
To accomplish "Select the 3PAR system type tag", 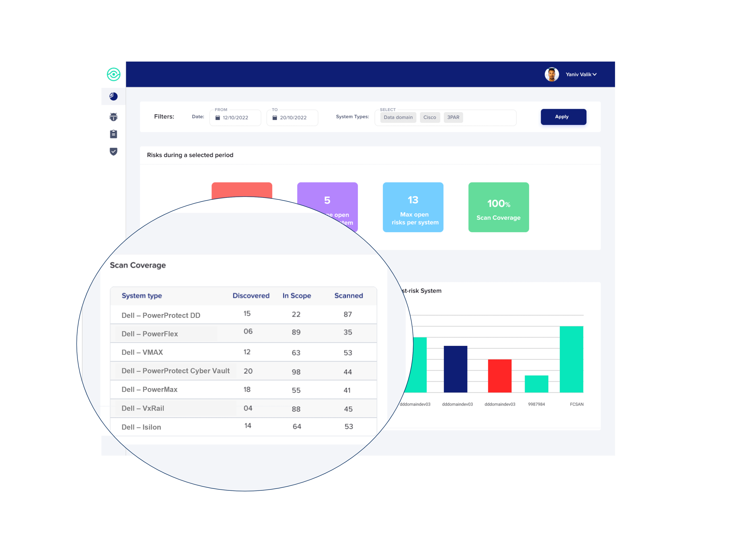I will 453,117.
